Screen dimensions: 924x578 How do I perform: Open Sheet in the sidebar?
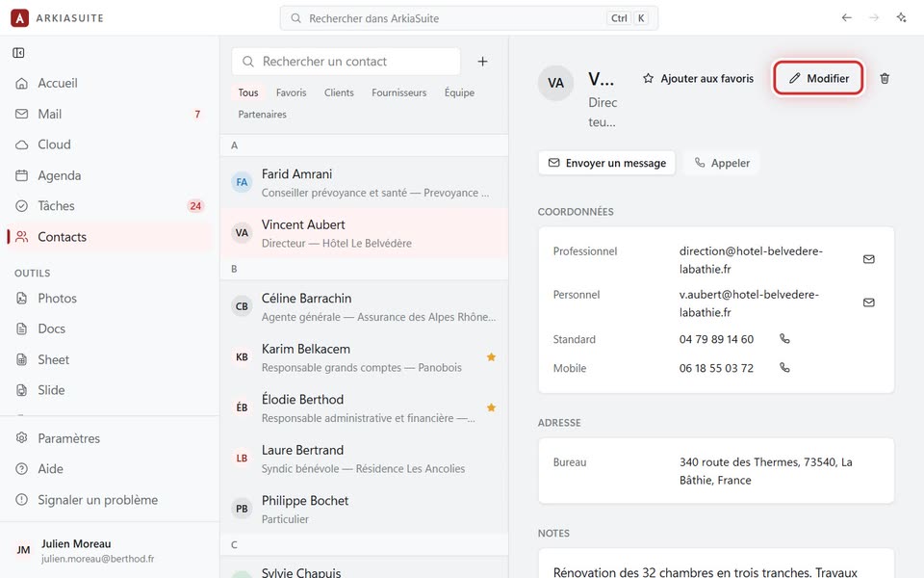click(110, 359)
